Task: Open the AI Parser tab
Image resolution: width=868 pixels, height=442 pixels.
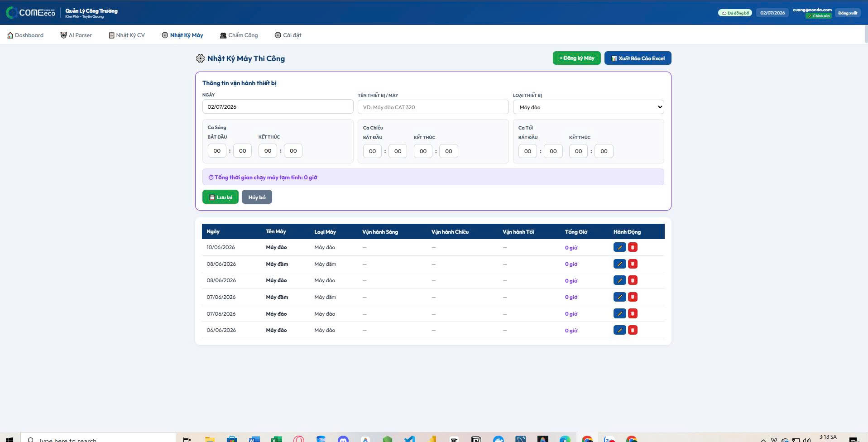Action: click(x=76, y=35)
